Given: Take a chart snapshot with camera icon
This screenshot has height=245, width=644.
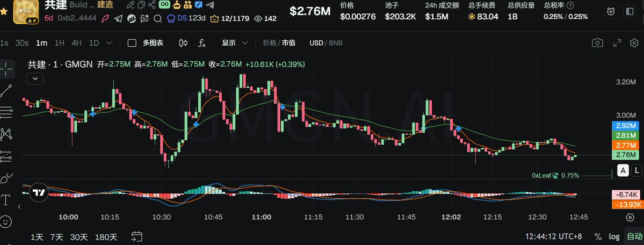Looking at the screenshot, I should point(598,43).
